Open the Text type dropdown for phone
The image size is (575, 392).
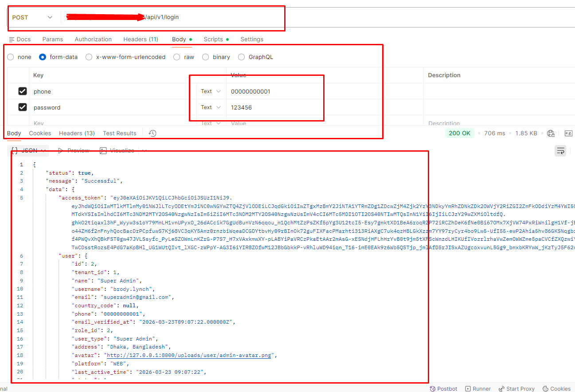[x=211, y=91]
